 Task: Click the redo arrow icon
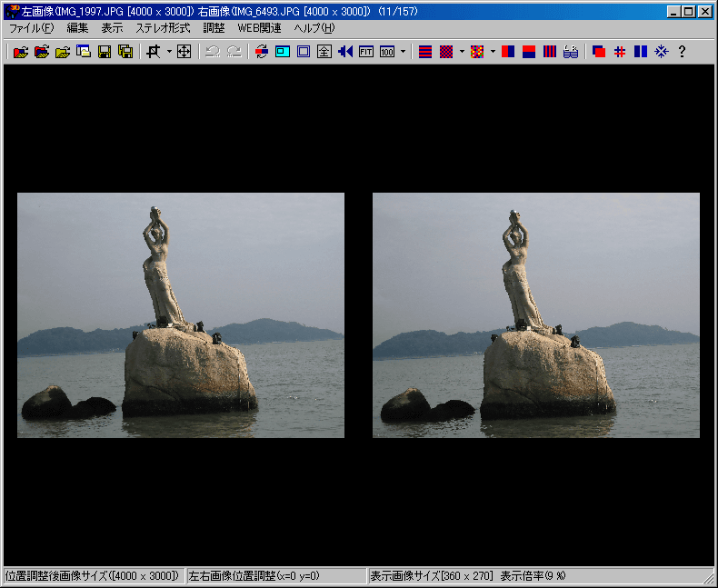[x=234, y=51]
